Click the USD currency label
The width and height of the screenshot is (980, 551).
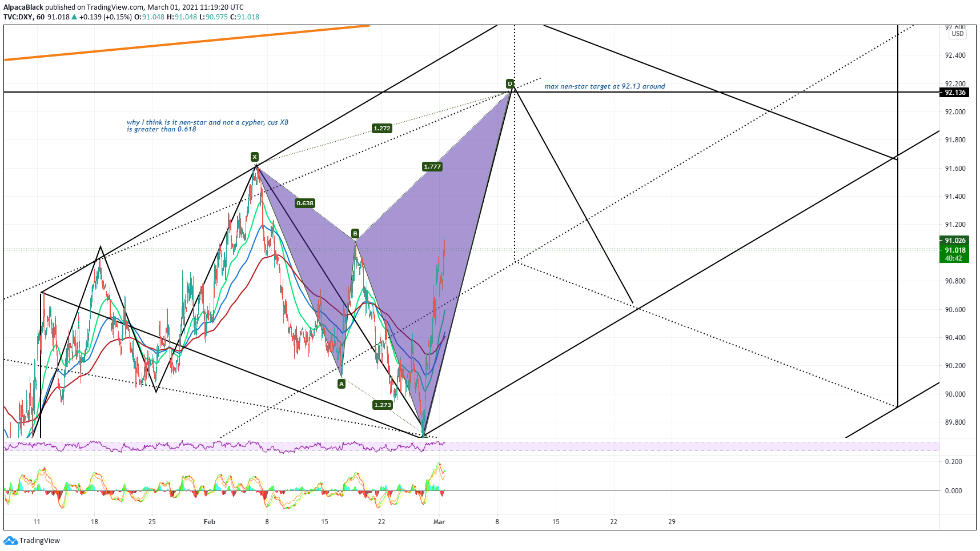point(958,34)
